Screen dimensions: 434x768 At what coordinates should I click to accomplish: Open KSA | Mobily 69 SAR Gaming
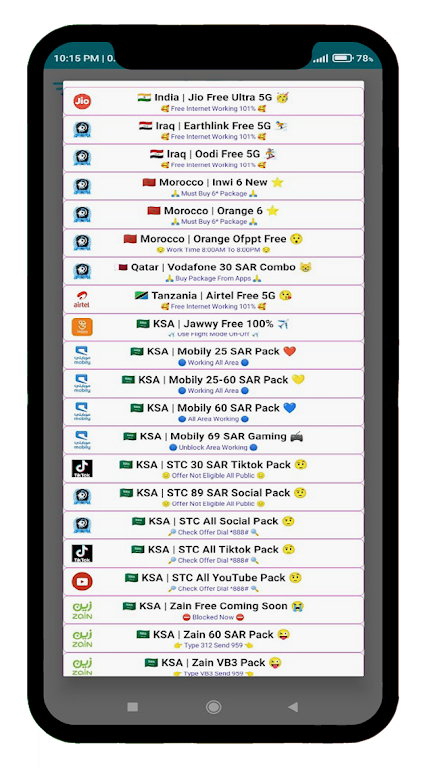(214, 440)
